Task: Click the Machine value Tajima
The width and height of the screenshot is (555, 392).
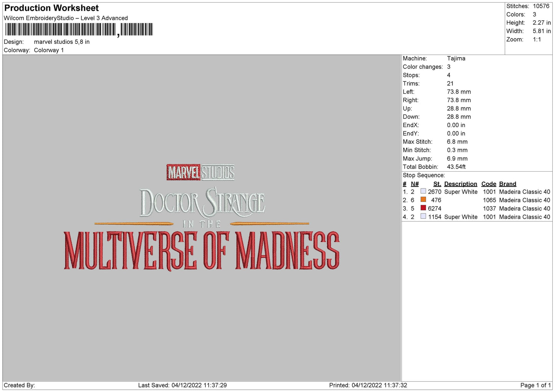Action: (x=456, y=58)
